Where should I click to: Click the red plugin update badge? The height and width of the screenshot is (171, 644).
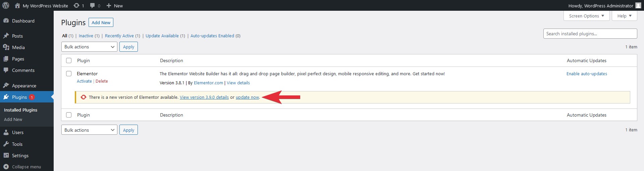pos(32,97)
